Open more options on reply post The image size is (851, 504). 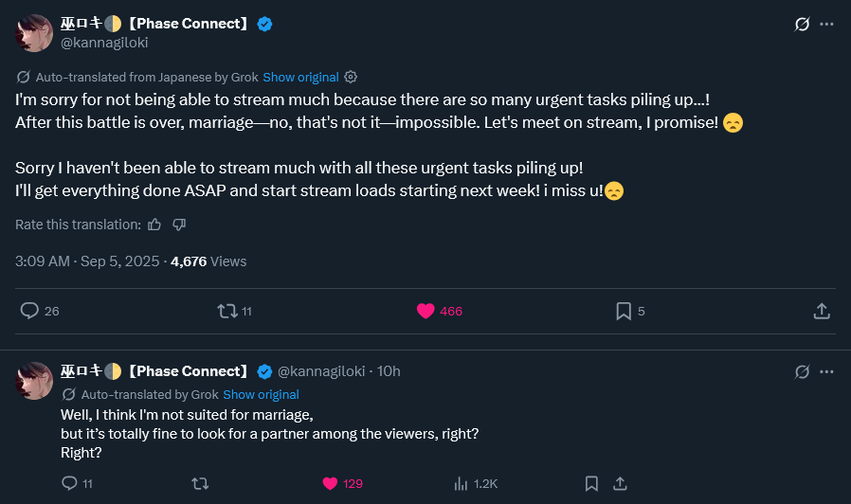pos(826,371)
